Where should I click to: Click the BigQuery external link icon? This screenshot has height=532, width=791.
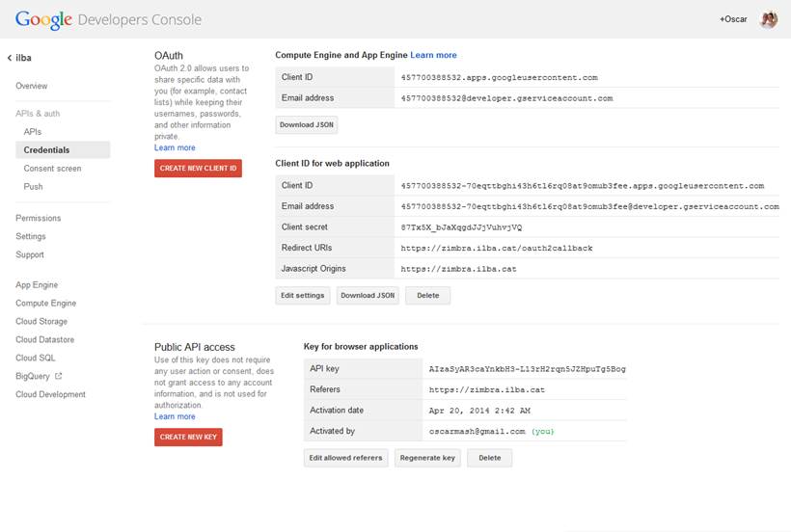coord(59,376)
